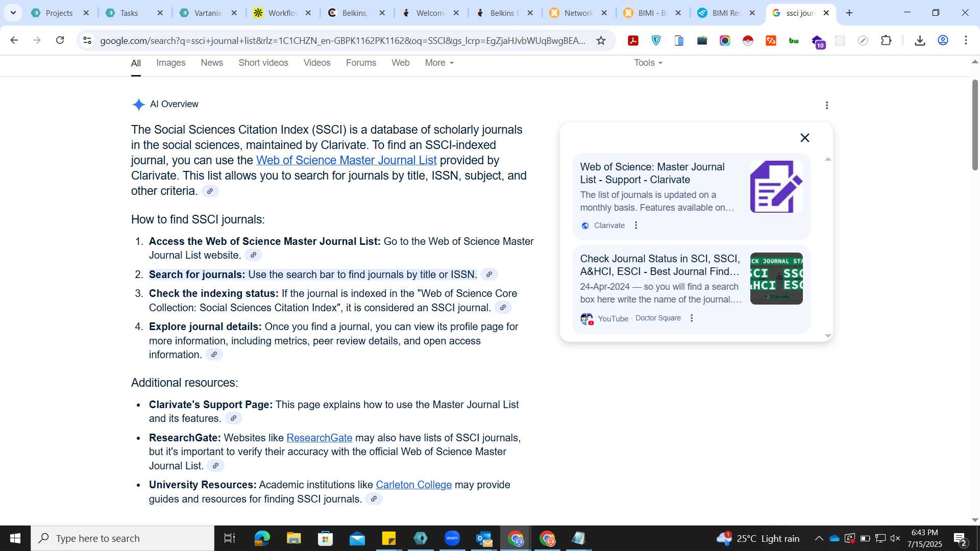Bookmark this page with star icon
This screenshot has width=980, height=551.
(601, 41)
